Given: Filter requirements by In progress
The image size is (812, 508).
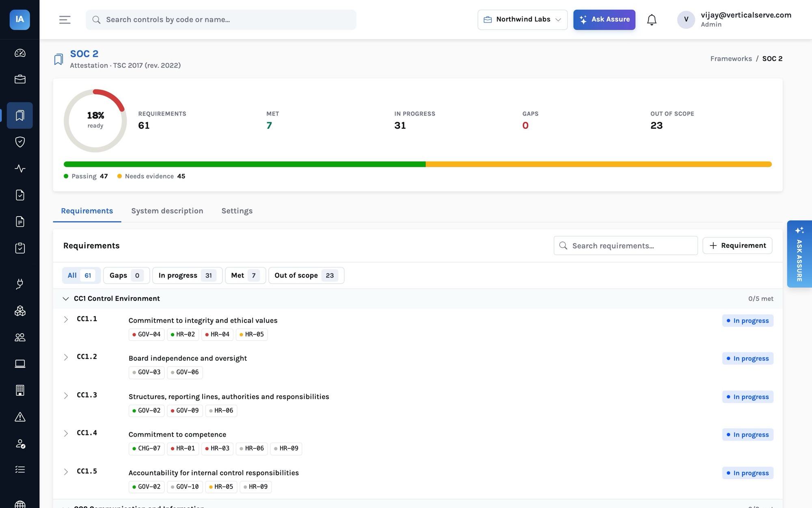Looking at the screenshot, I should pyautogui.click(x=187, y=276).
